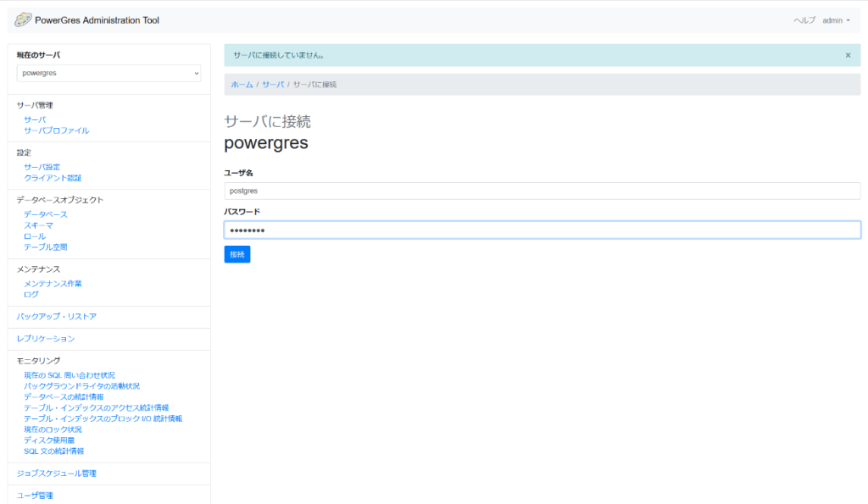Open ユーザ管理 section
Screen dimensions: 868x504
[x=35, y=496]
